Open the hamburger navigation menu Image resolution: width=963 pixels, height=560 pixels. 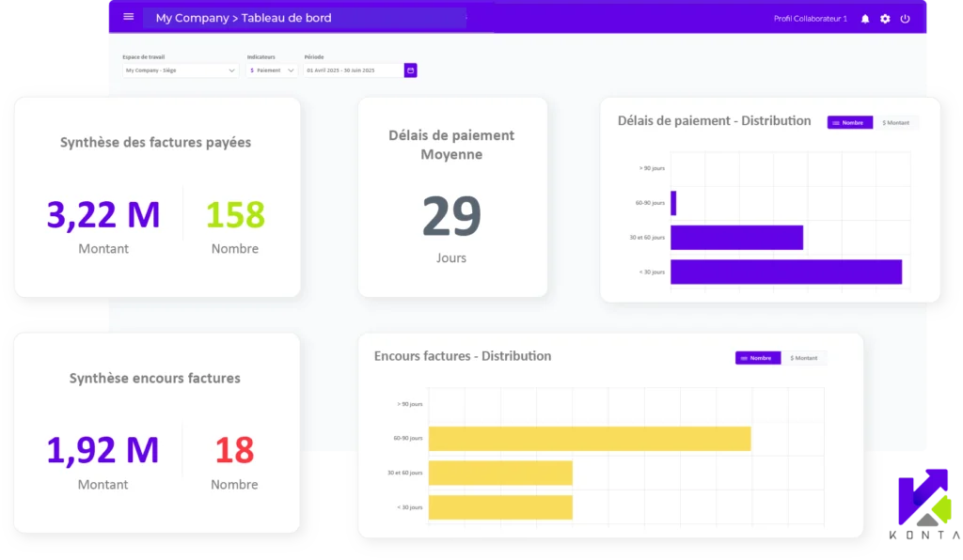128,17
